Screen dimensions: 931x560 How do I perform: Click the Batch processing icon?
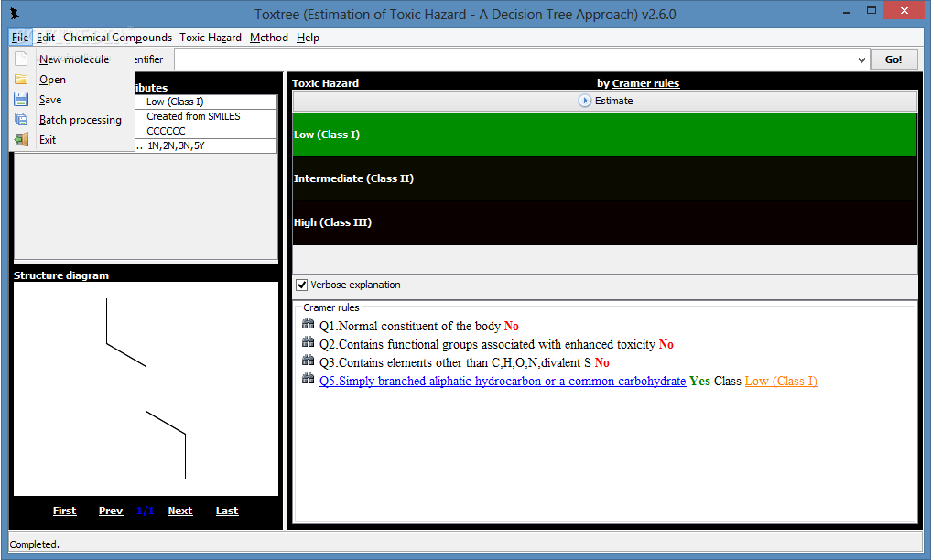coord(21,119)
